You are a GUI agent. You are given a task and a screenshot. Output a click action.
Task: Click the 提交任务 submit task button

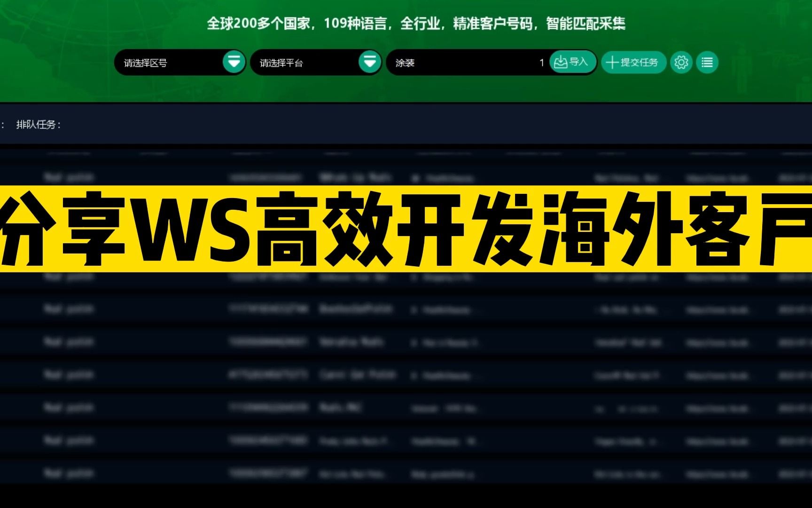click(x=633, y=62)
